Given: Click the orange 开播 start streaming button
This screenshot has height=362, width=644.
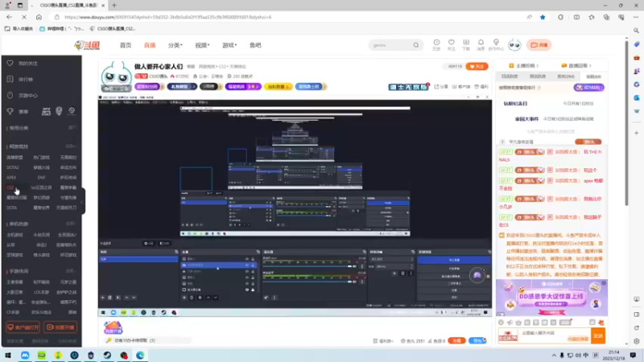Looking at the screenshot, I should coord(539,45).
